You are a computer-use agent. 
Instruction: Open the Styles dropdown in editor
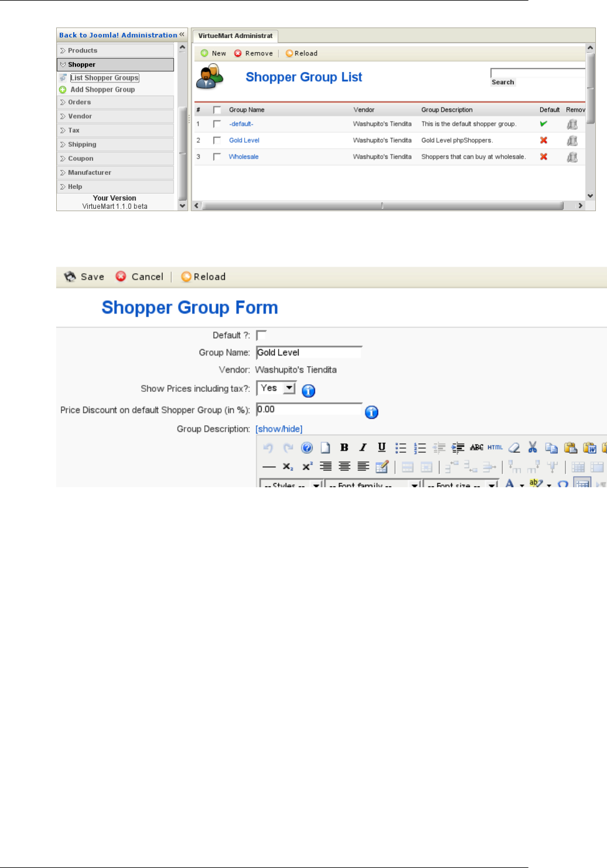point(292,484)
